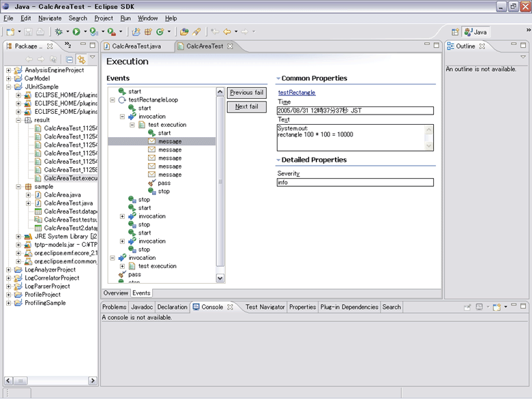Click the Display Selected Console icon
The width and height of the screenshot is (532, 399).
click(479, 307)
